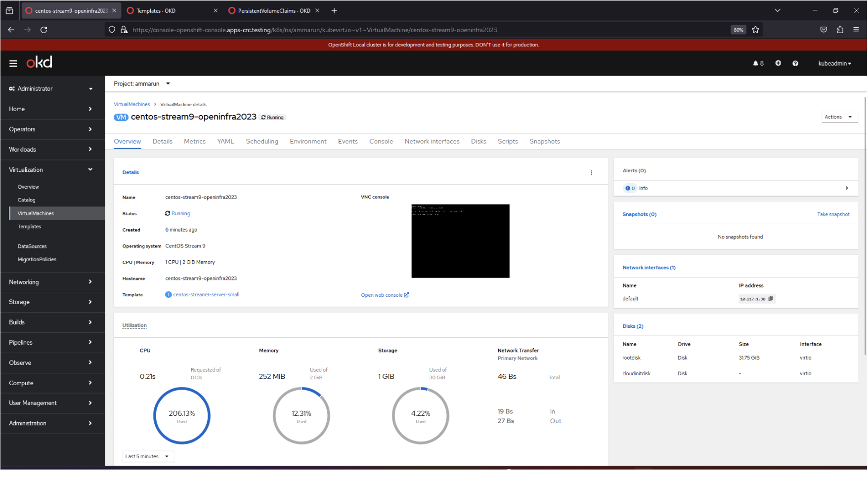
Task: Switch to the Network interfaces tab
Action: point(432,142)
